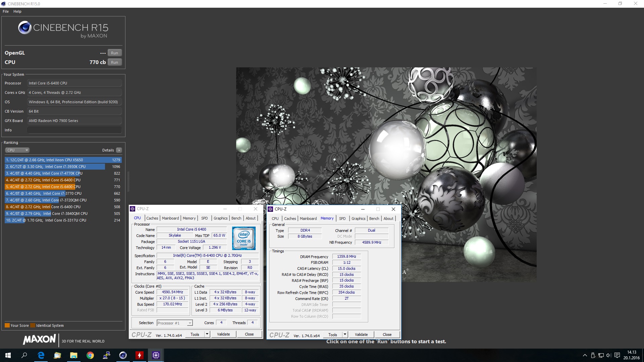Select the 771 score i5-6400 row
This screenshot has width=644, height=362.
point(63,180)
